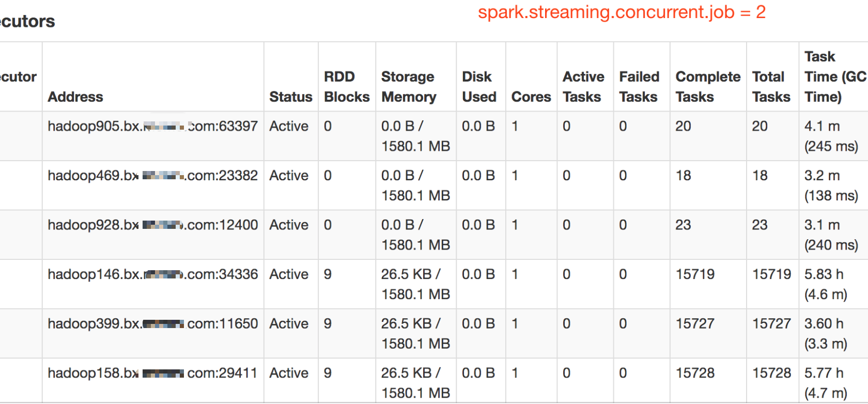Click the Active Tasks column header
This screenshot has width=868, height=404.
583,86
